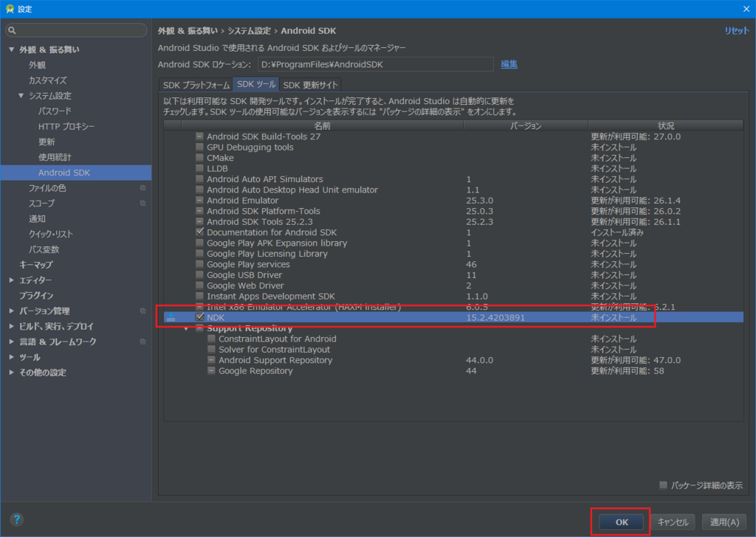Click the search magnifier icon
This screenshot has height=537, width=756.
[12, 30]
